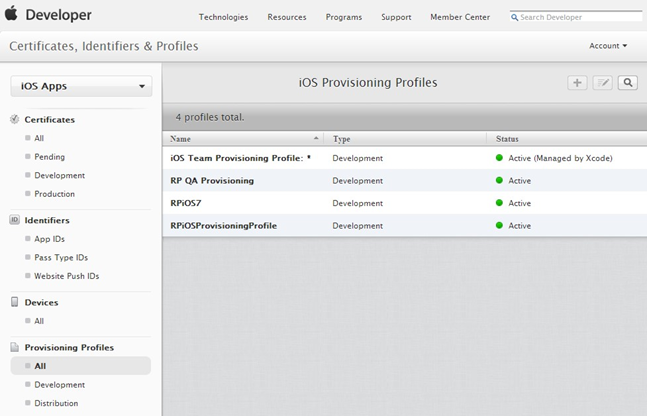Screen dimensions: 647x416
Task: Select Pending under Certificates
Action: [49, 157]
